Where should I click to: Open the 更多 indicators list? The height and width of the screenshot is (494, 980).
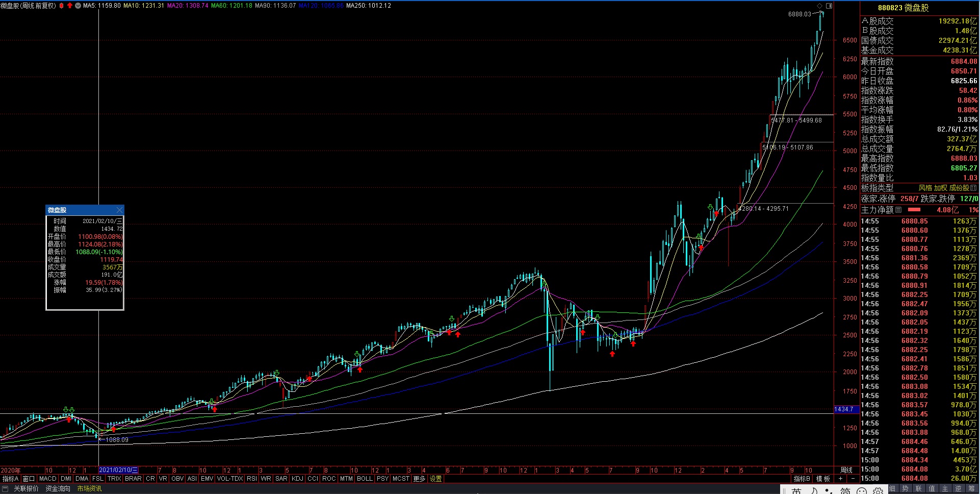[x=419, y=479]
